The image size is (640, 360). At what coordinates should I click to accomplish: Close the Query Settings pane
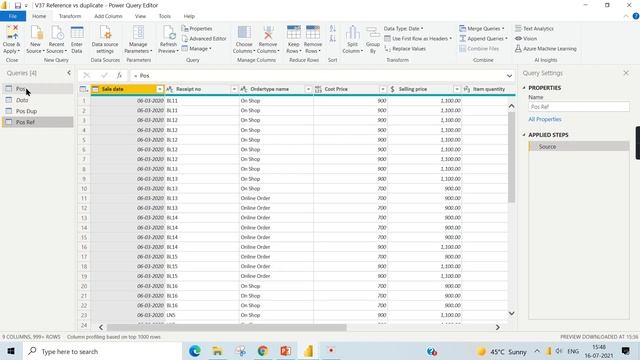(x=626, y=73)
